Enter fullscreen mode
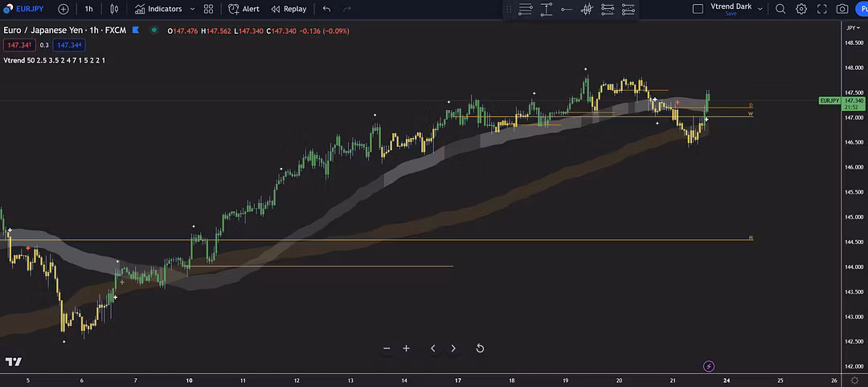Image resolution: width=868 pixels, height=387 pixels. [x=821, y=9]
